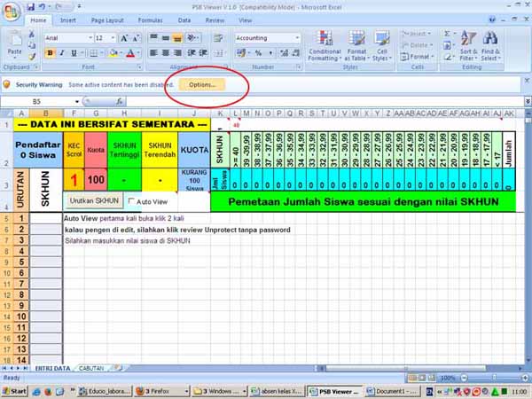The image size is (532, 399).
Task: Toggle Italic formatting in the Font group
Action: [62, 53]
